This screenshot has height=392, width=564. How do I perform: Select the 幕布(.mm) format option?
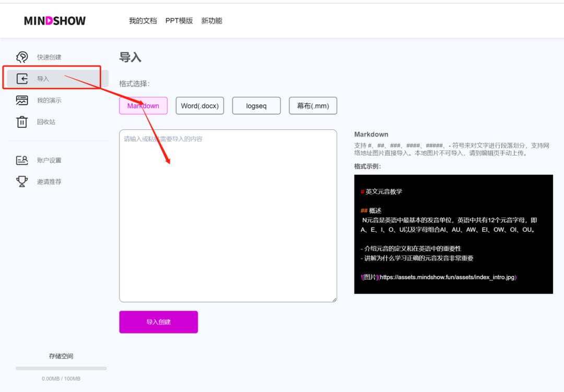313,105
